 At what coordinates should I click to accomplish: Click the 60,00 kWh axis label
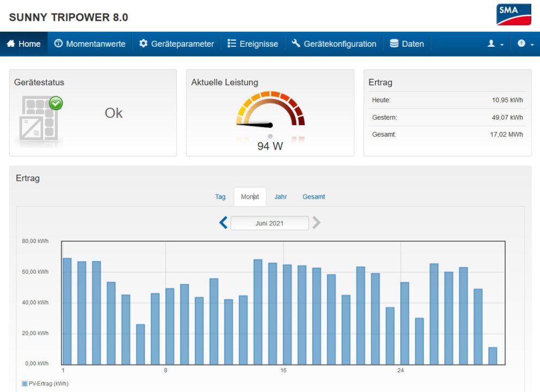tap(35, 272)
